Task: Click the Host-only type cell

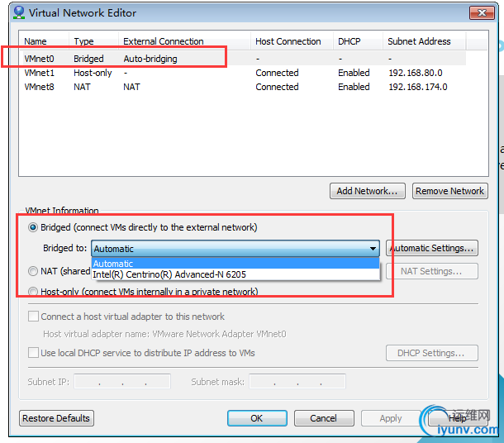Action: pos(93,73)
